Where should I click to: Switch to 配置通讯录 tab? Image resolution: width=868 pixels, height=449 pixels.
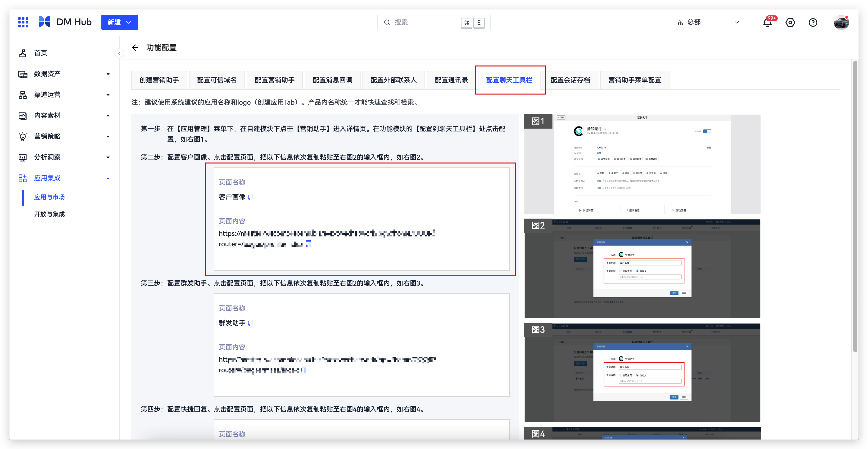click(x=452, y=80)
